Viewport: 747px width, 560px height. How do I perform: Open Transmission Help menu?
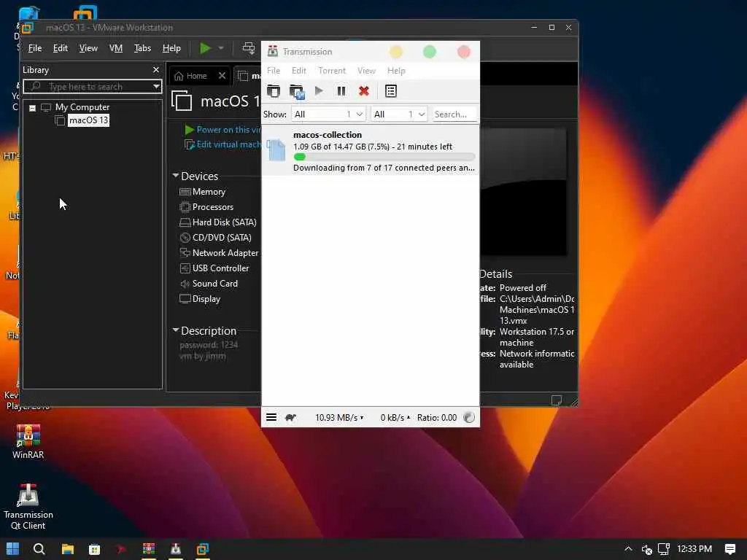click(x=396, y=71)
